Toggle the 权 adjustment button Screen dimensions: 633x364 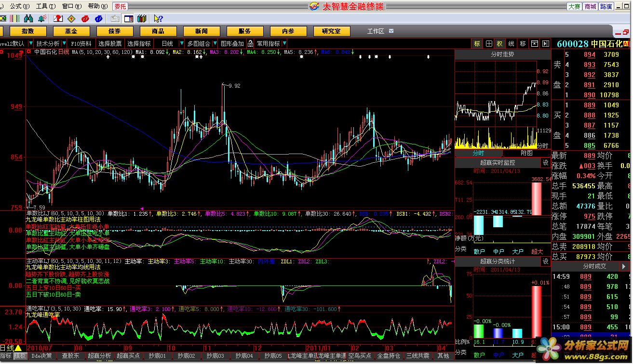[x=500, y=44]
